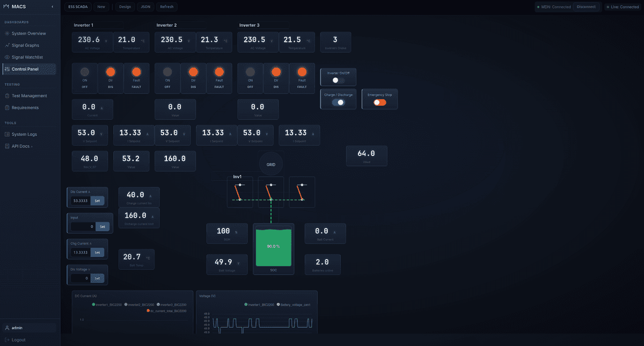Toggle inverter1_BIC2200 legend in Voltage chart
Viewport: 644px width, 346px height.
click(260, 304)
